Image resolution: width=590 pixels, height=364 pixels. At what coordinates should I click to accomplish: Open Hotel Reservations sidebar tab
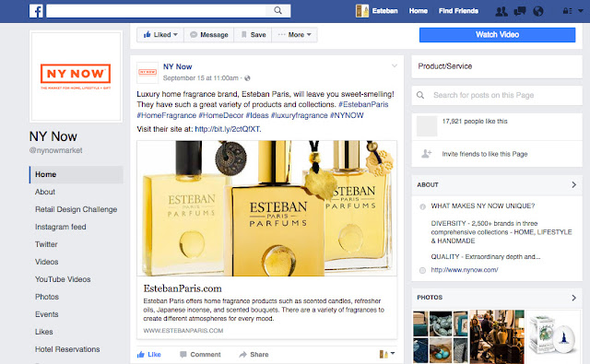tap(67, 349)
